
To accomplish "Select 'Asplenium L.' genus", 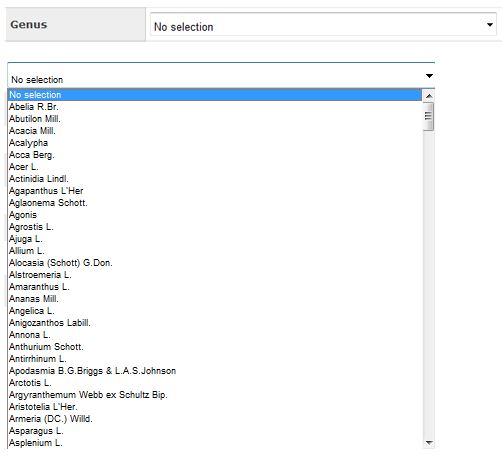I will [x=215, y=443].
